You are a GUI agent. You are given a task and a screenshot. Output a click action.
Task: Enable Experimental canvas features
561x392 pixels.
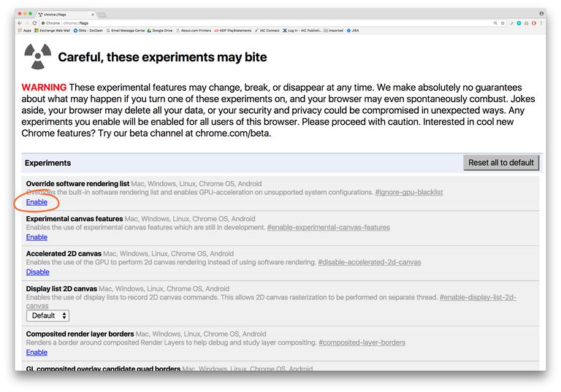[x=37, y=237]
